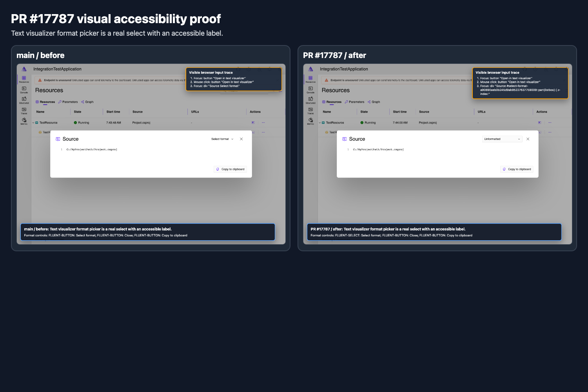Switch to Resources tab in after panel
Image resolution: width=588 pixels, height=392 pixels.
coord(332,102)
